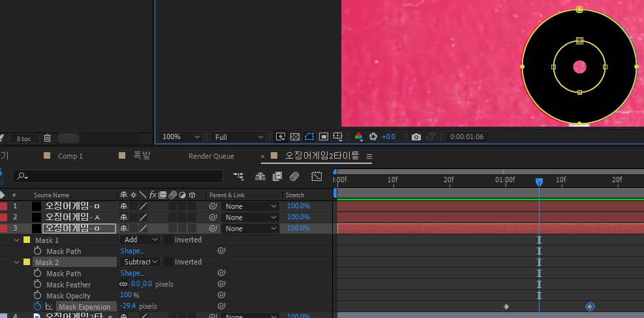Click layer 1 parent pick whip icon
This screenshot has height=318, width=644.
(x=213, y=206)
